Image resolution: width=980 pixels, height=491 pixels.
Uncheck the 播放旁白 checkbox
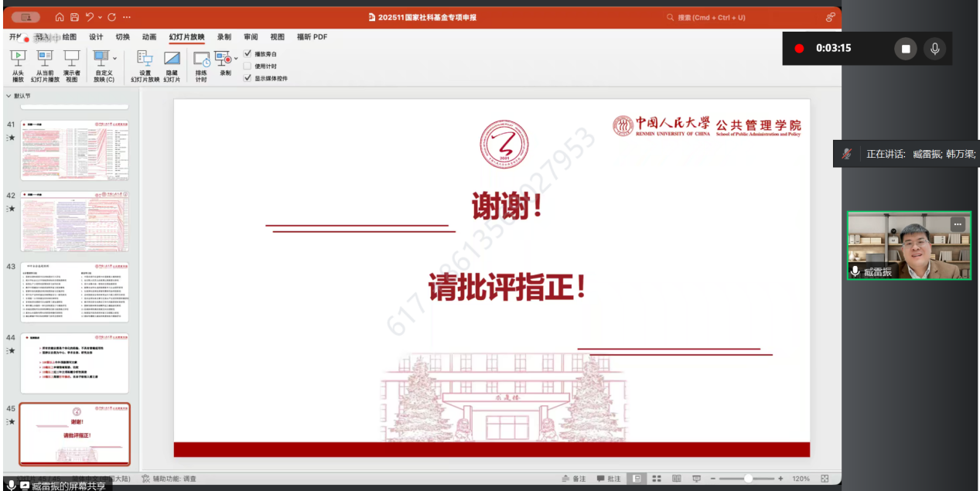[x=248, y=54]
